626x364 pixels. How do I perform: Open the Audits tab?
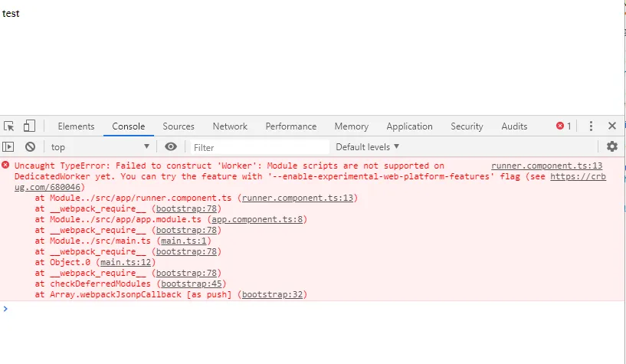click(514, 126)
